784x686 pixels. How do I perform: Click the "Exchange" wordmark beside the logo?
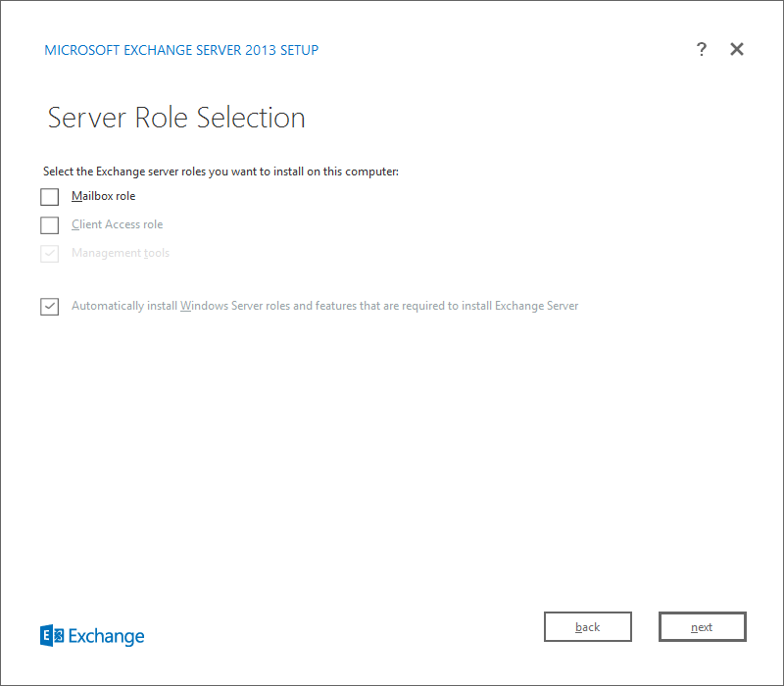coord(107,637)
